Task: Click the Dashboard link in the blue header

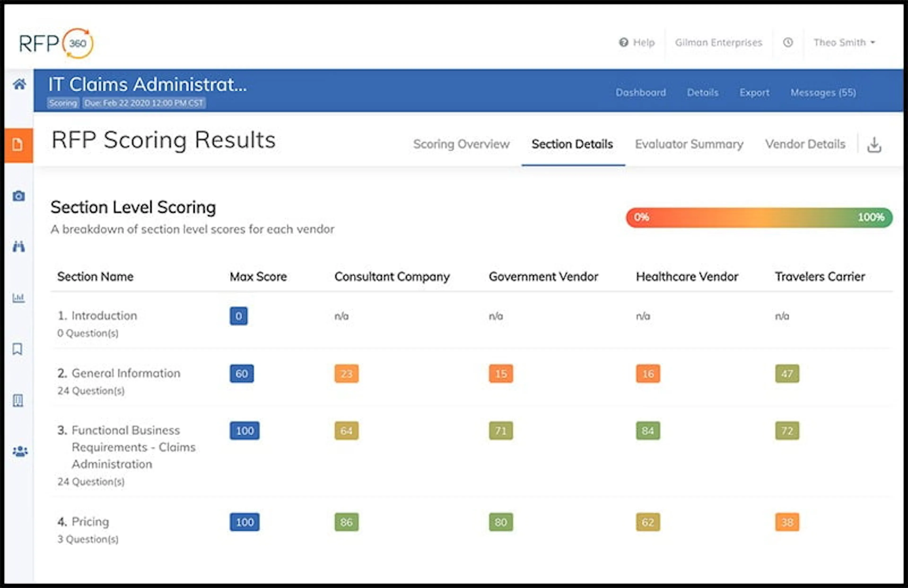Action: tap(641, 92)
